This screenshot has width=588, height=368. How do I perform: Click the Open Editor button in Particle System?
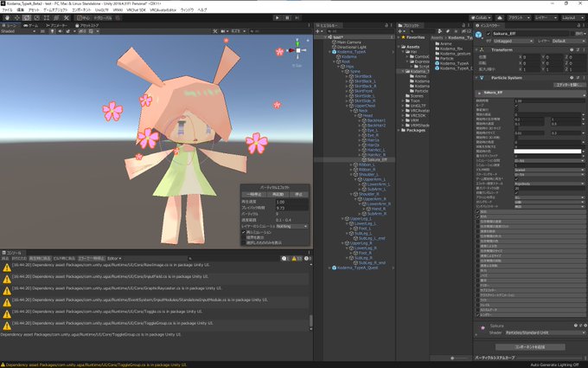click(x=569, y=85)
